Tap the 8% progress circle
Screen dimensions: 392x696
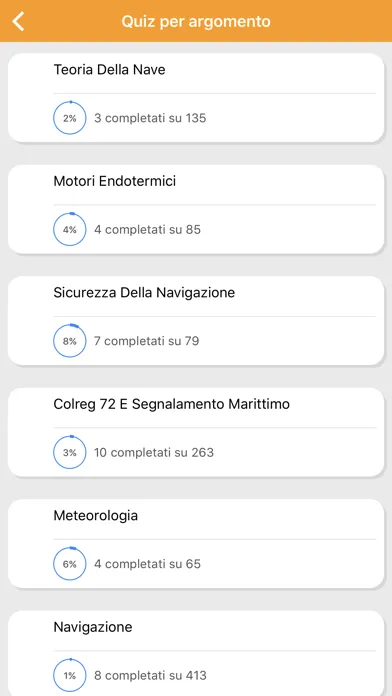[70, 341]
